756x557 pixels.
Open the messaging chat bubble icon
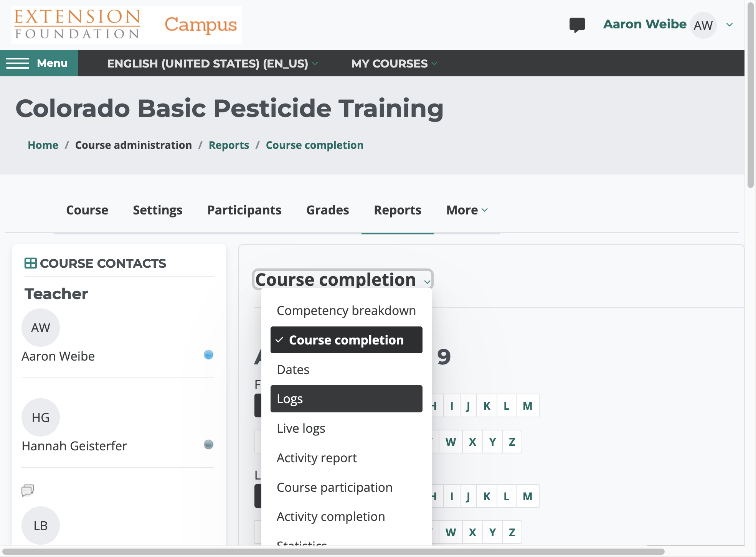point(577,25)
